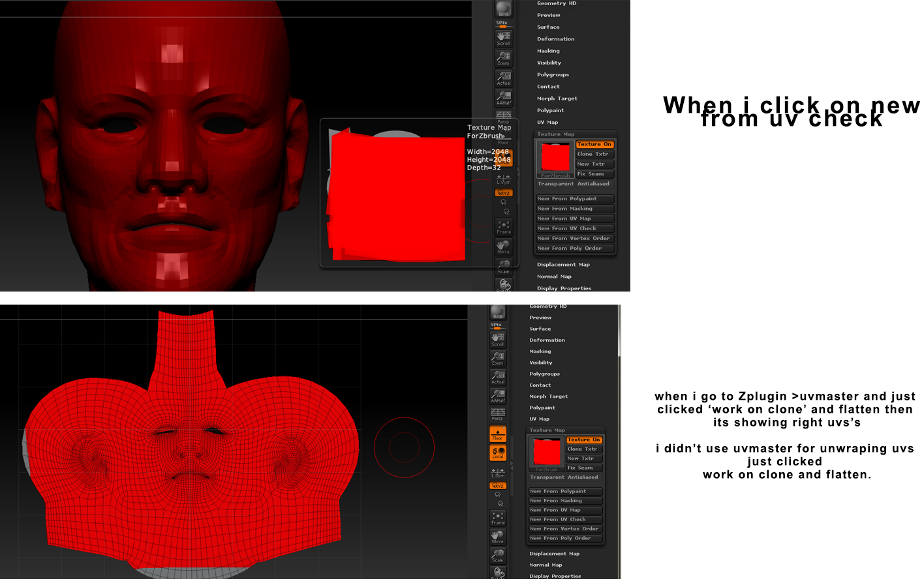Expand the Visibility section in upper screenshot

[x=549, y=63]
